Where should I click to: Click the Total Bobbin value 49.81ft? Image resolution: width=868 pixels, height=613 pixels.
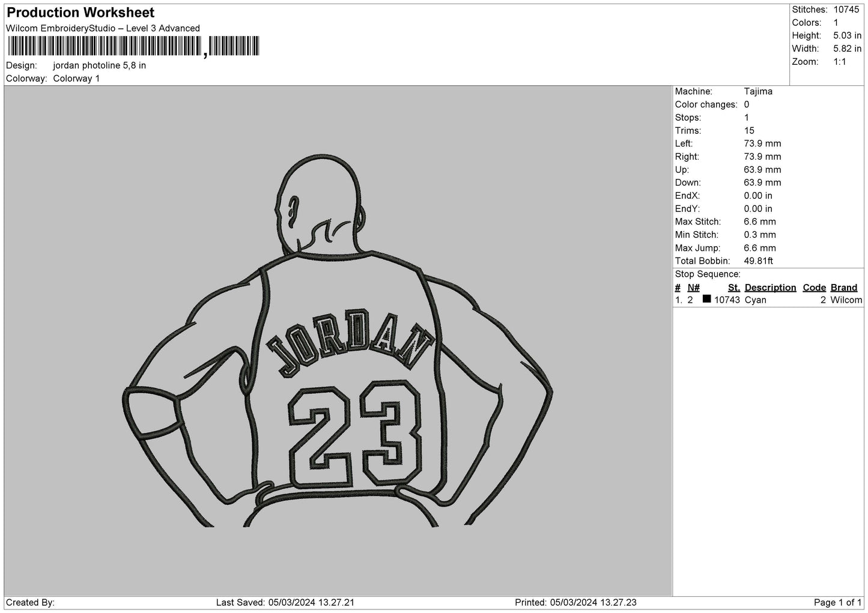click(759, 261)
